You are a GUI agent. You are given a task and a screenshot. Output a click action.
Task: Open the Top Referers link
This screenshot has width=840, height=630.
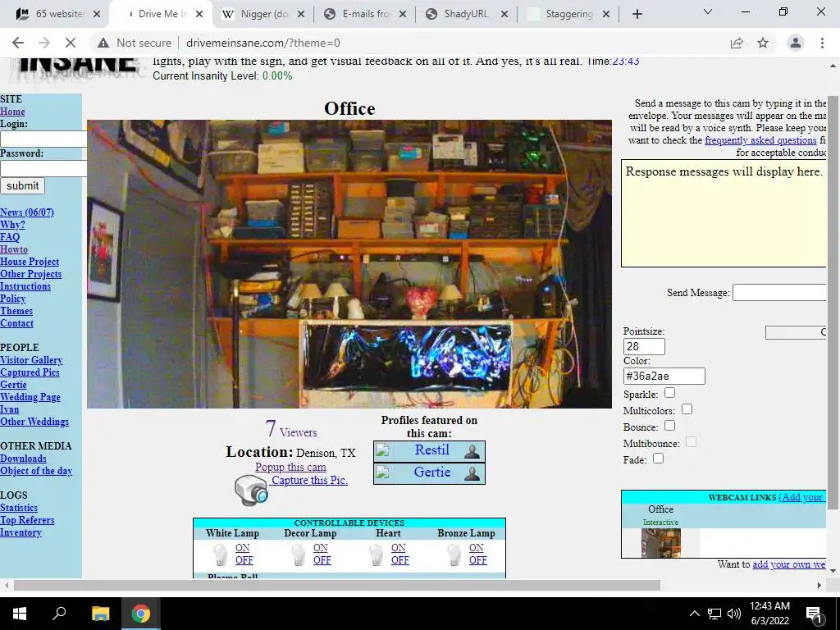click(27, 519)
